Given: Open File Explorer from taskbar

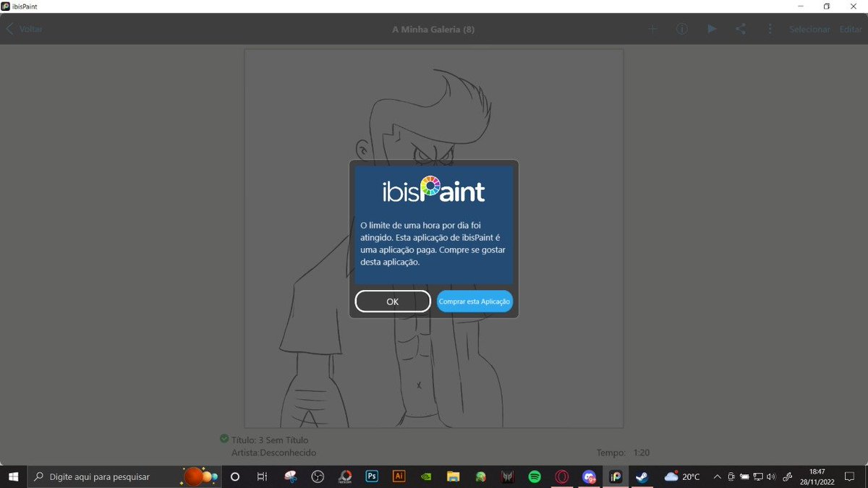Looking at the screenshot, I should pyautogui.click(x=453, y=476).
